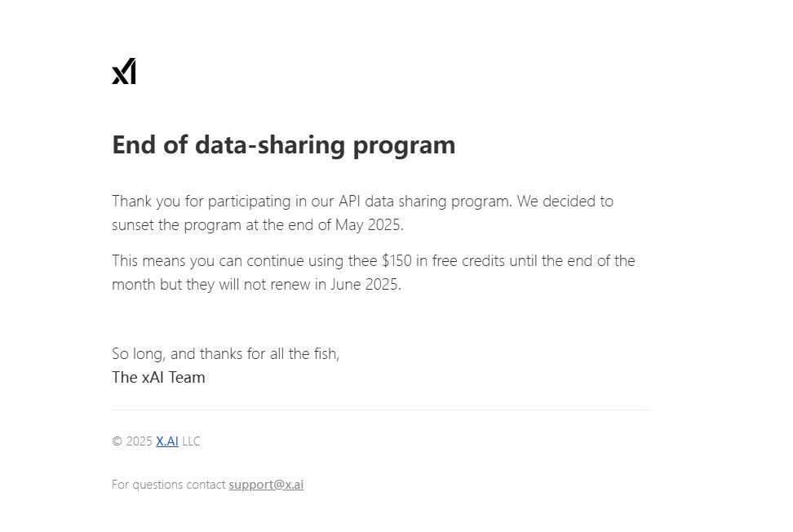Click the word "fish" in the sign-off
This screenshot has width=793, height=532.
click(x=326, y=354)
